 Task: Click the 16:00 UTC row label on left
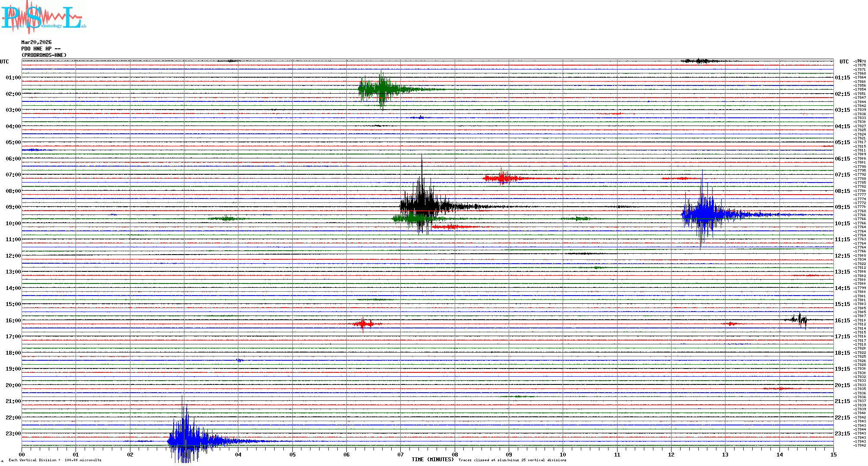13,321
